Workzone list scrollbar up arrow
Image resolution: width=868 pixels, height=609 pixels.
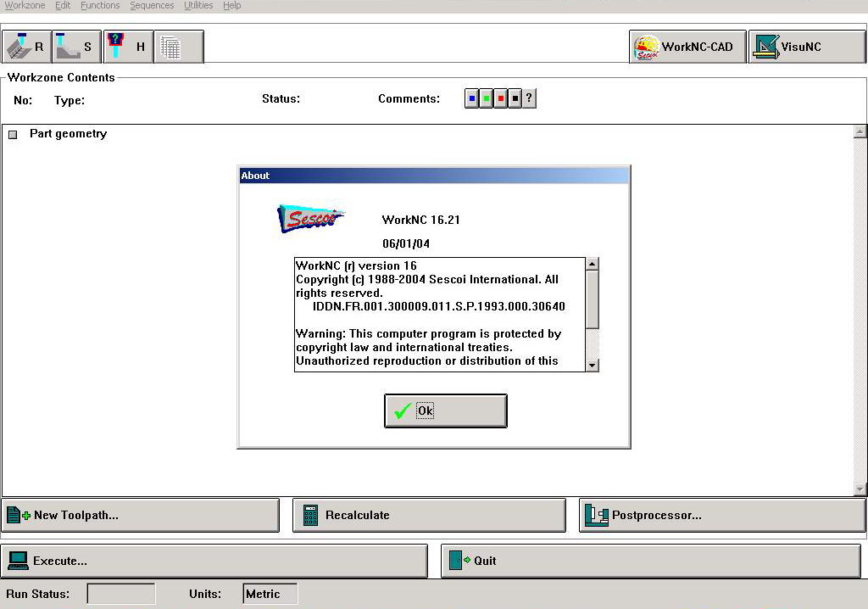(x=860, y=131)
